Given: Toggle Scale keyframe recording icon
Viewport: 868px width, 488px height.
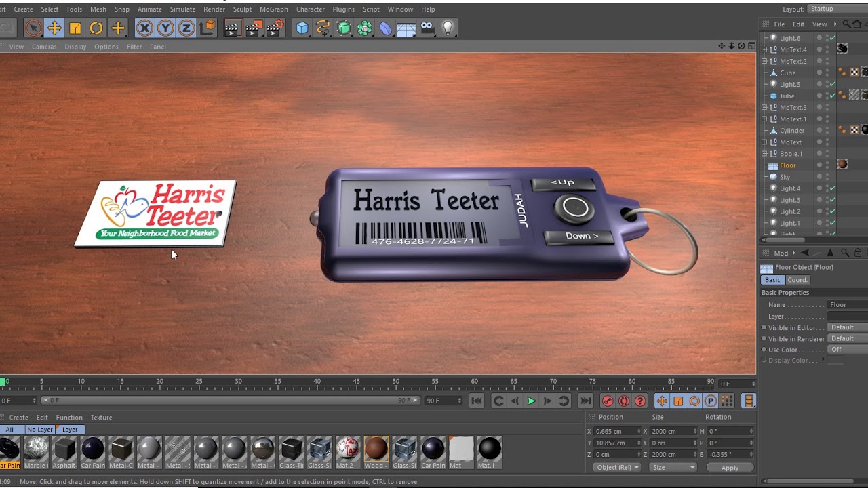Looking at the screenshot, I should [x=678, y=401].
